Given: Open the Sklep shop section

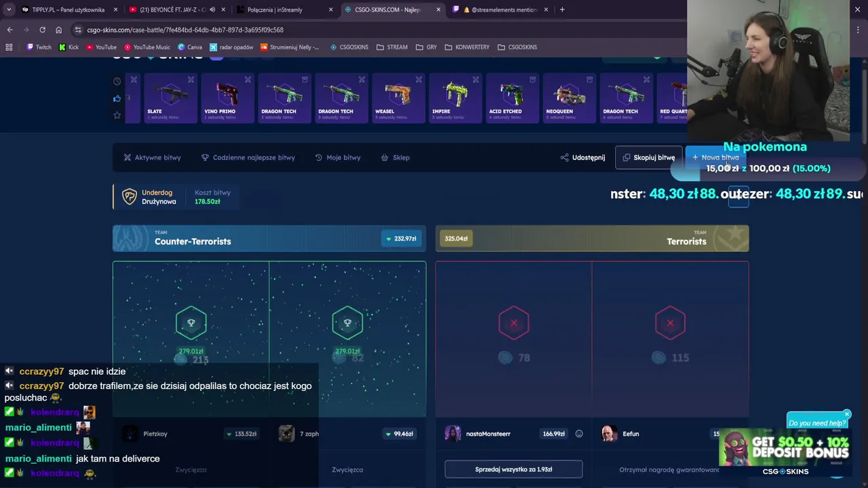Looking at the screenshot, I should (x=395, y=157).
